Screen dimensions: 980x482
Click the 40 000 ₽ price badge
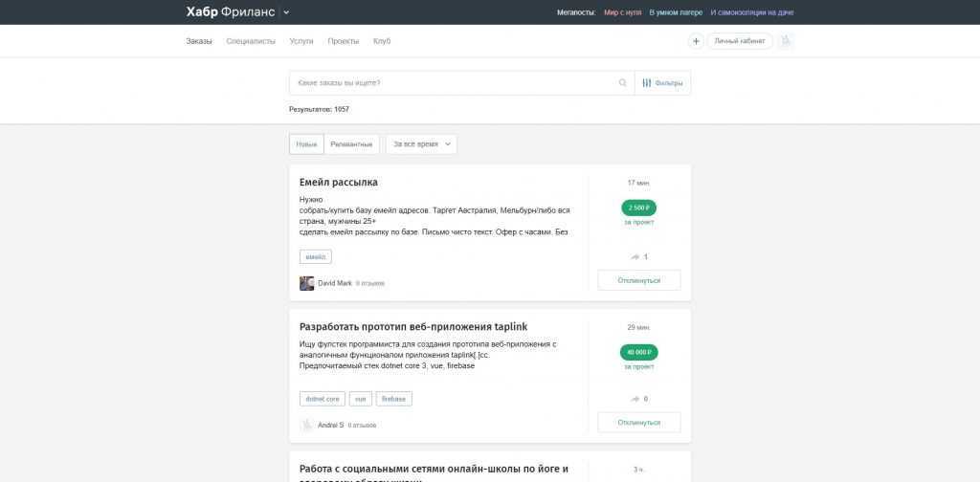pyautogui.click(x=638, y=353)
